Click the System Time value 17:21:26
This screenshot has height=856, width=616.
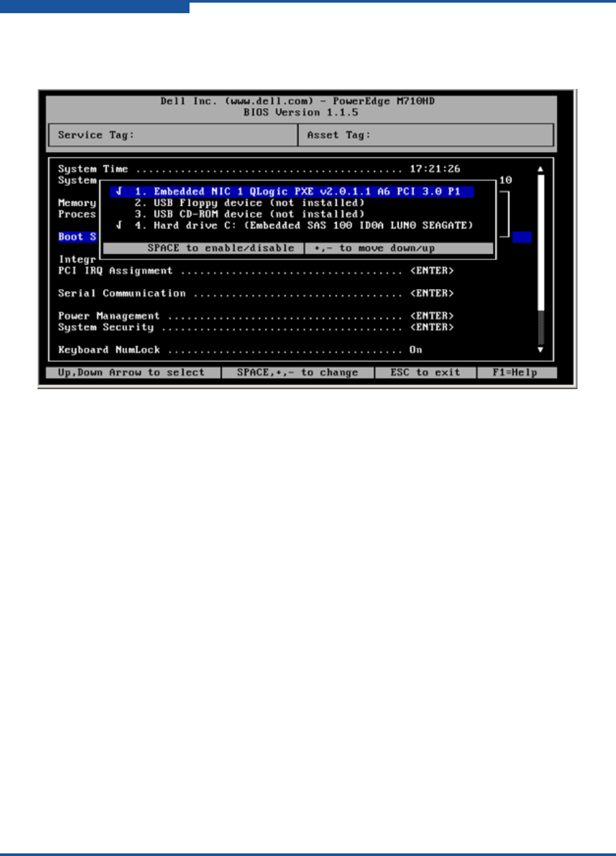(435, 169)
